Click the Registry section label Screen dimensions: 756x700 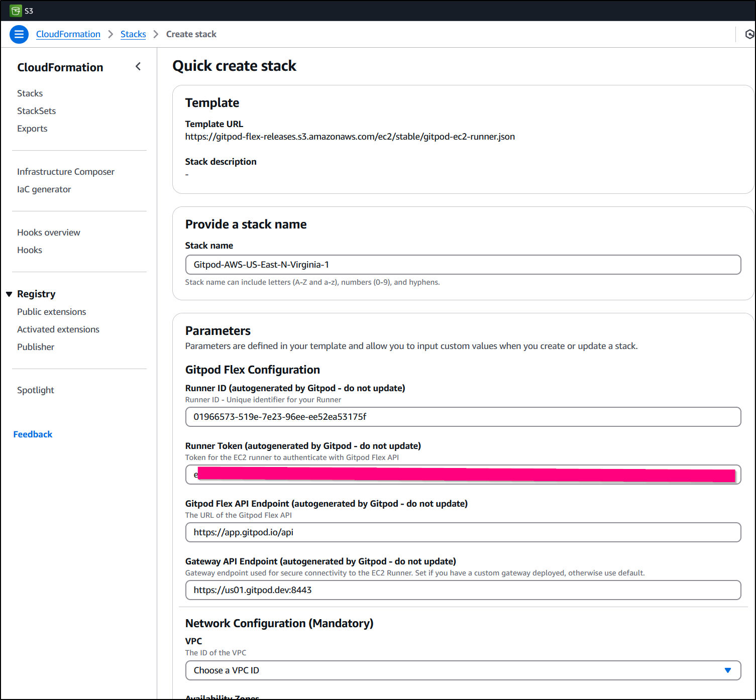[36, 294]
